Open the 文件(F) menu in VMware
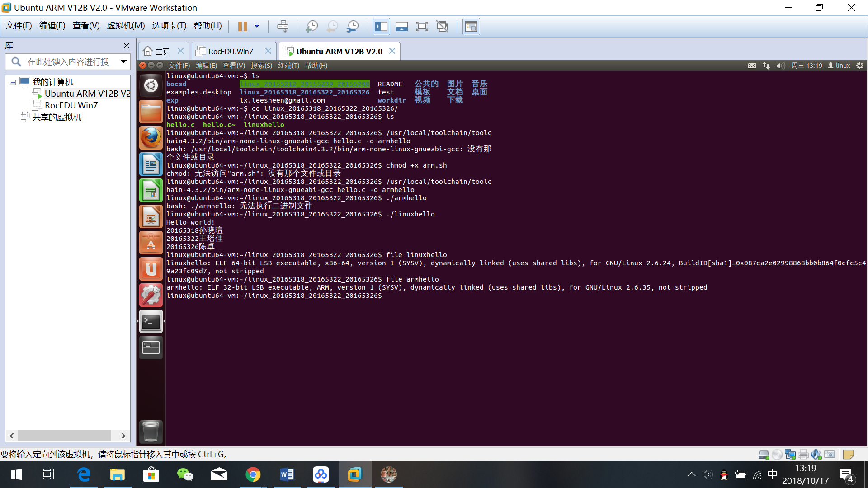Image resolution: width=868 pixels, height=488 pixels. point(19,26)
